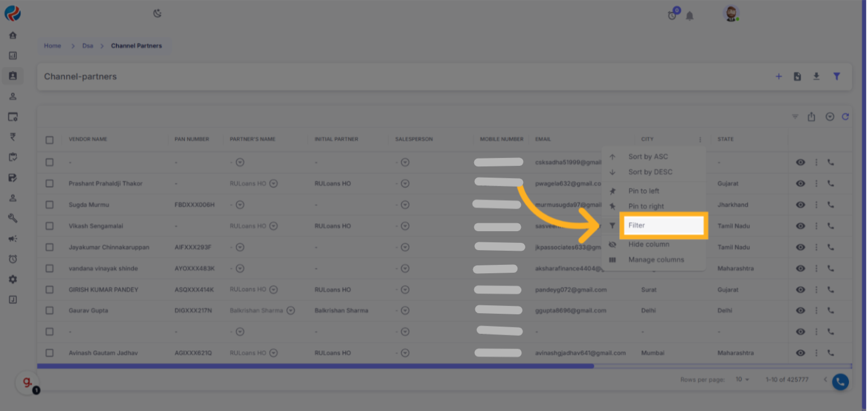Expand Balkrishan Sharma partner name dropdown

(x=290, y=311)
